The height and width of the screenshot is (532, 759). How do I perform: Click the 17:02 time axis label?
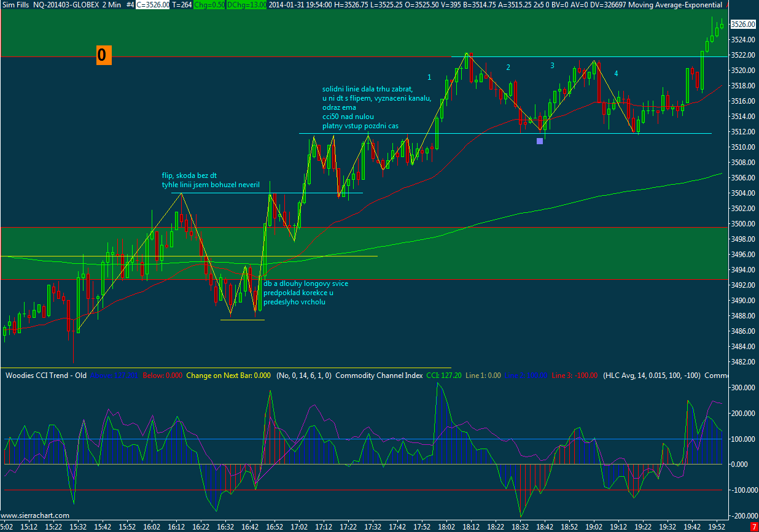(x=299, y=527)
